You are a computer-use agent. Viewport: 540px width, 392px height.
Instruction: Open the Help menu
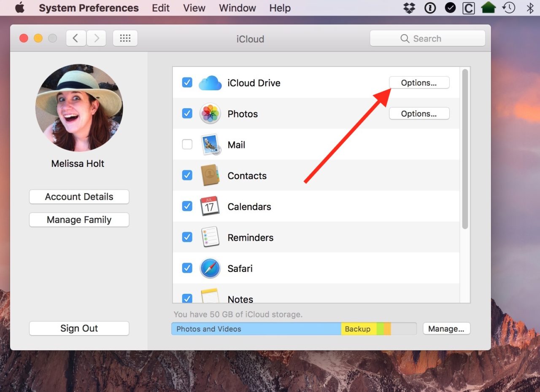(280, 8)
